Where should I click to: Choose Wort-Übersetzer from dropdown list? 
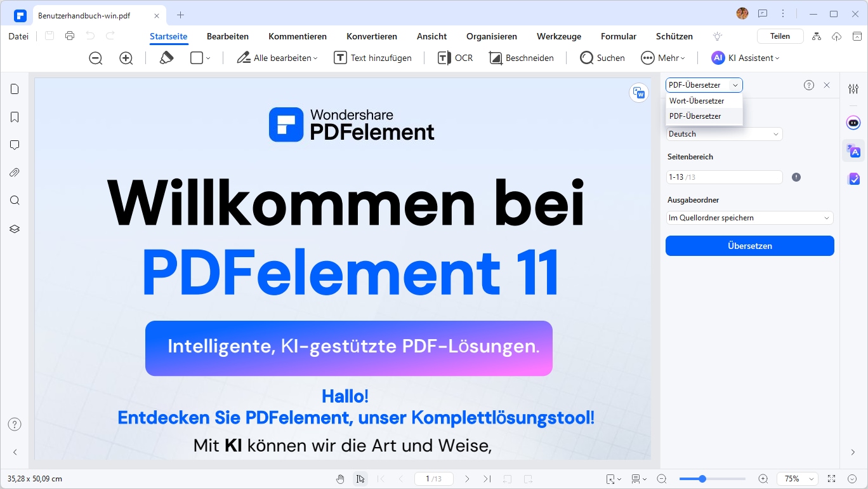click(x=704, y=101)
